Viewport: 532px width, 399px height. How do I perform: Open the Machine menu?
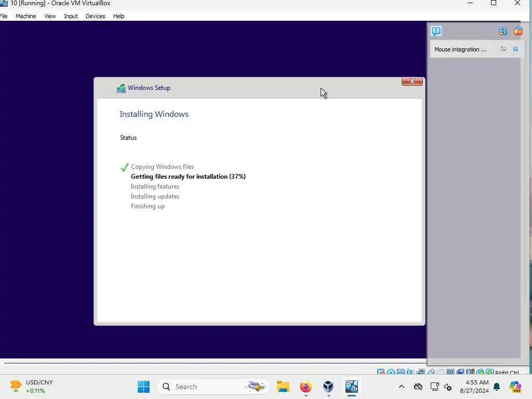[26, 16]
